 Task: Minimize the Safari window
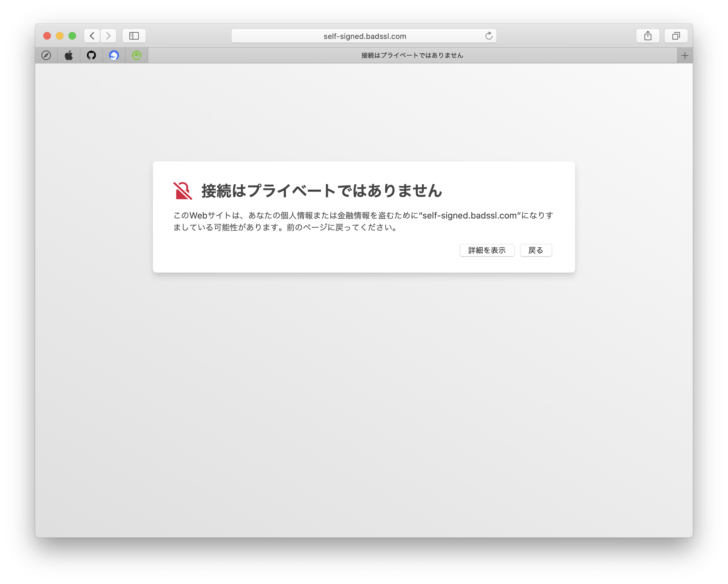59,35
